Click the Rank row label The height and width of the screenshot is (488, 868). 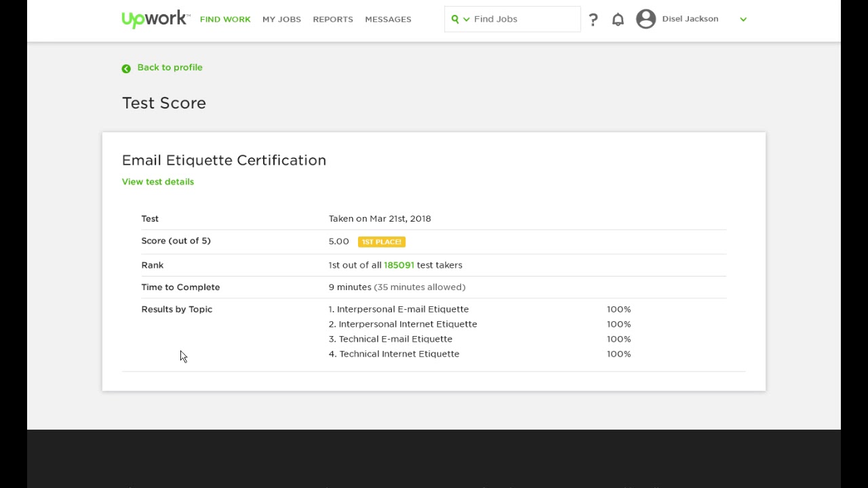click(153, 265)
